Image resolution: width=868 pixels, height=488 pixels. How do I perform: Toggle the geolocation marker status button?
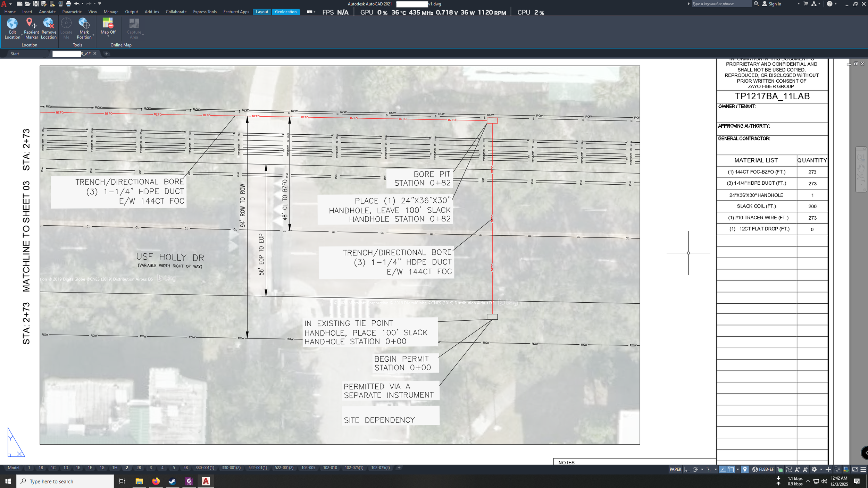[x=745, y=469]
